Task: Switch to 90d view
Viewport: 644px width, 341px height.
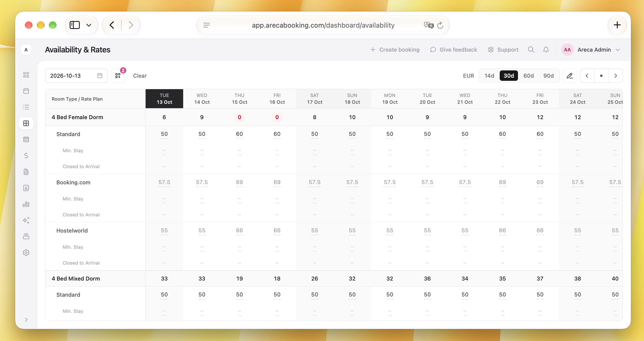Action: click(548, 76)
